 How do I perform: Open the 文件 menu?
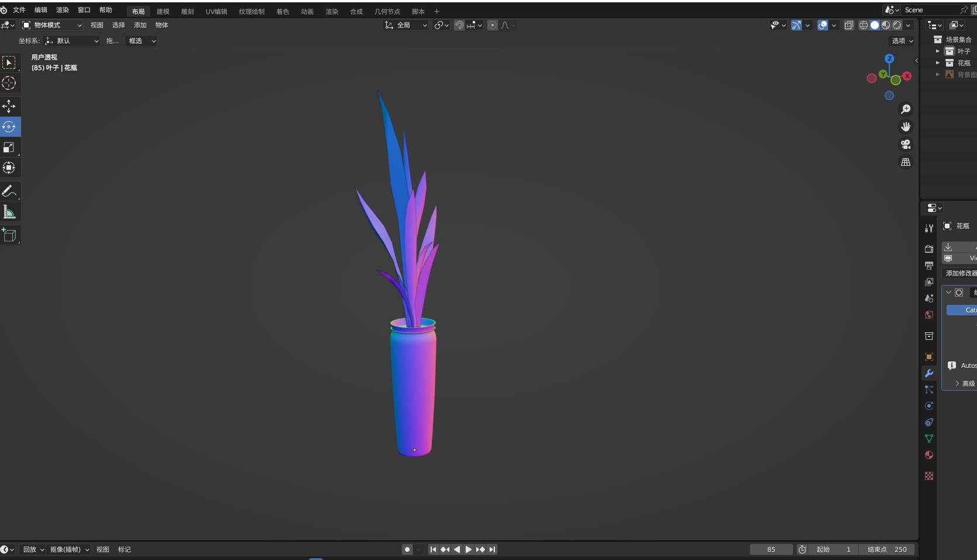tap(19, 10)
